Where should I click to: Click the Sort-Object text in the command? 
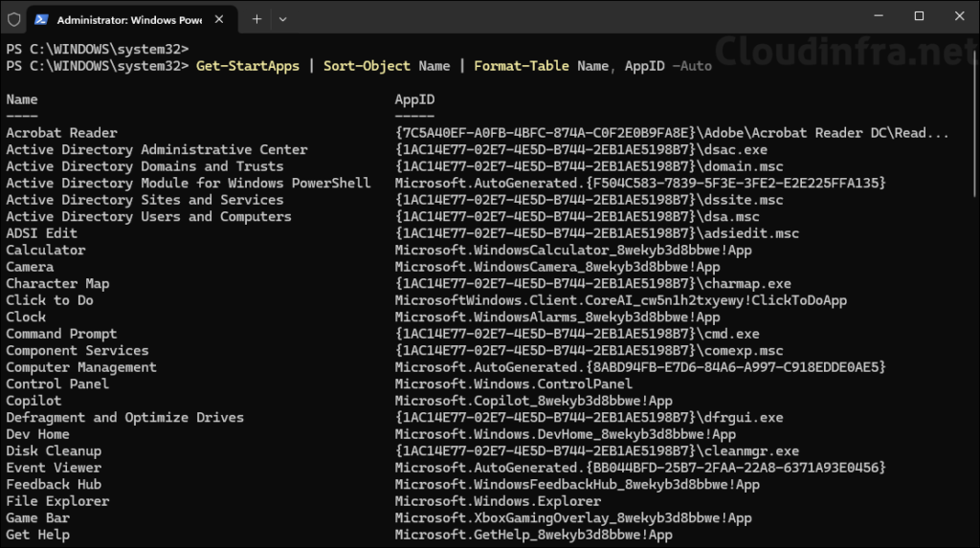367,66
